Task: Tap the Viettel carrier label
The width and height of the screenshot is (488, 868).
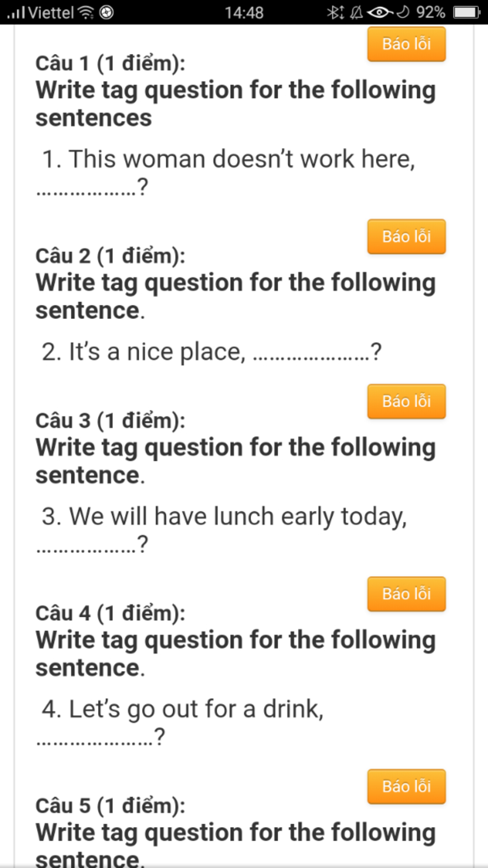Action: (51, 12)
